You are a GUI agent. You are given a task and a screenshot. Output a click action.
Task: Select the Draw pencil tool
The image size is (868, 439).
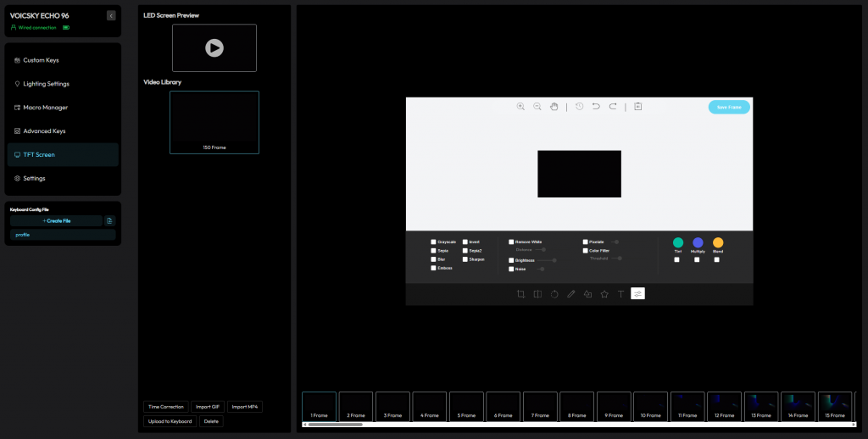pyautogui.click(x=570, y=294)
